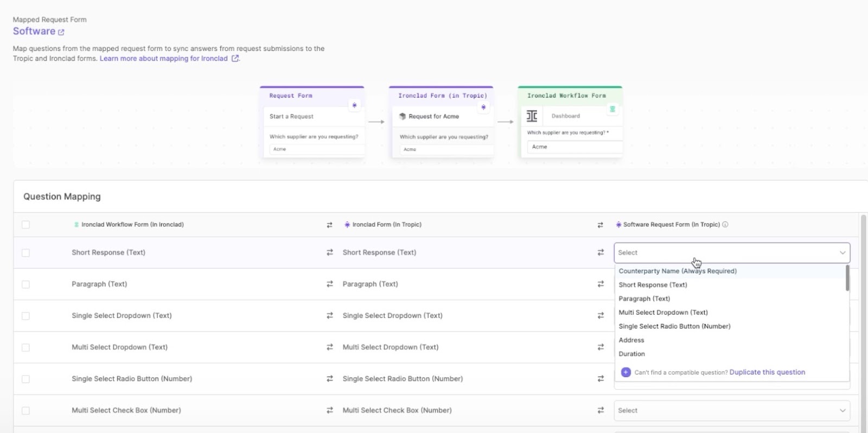
Task: Click Tropic icon on Ironclad Form card
Action: pos(483,107)
